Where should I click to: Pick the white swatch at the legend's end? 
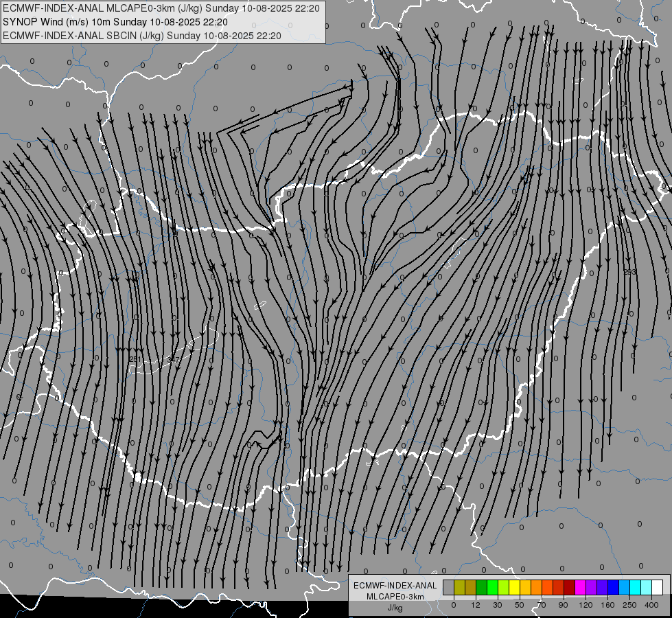(x=657, y=587)
